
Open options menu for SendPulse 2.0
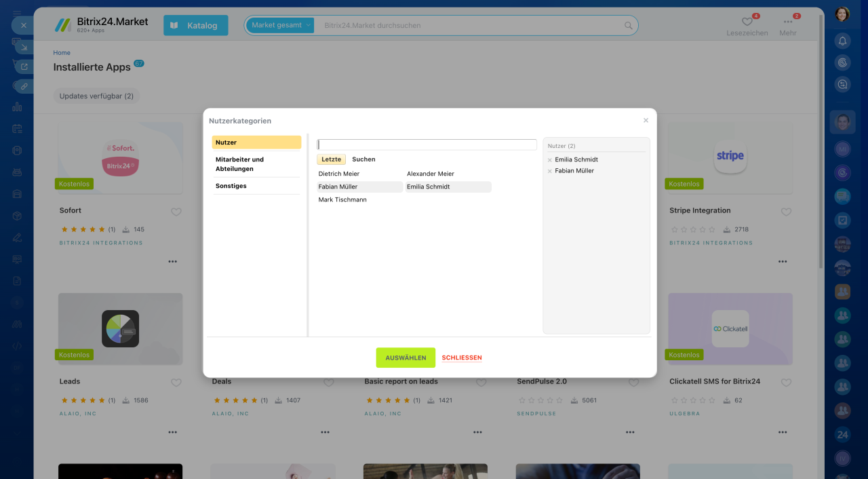(x=631, y=432)
